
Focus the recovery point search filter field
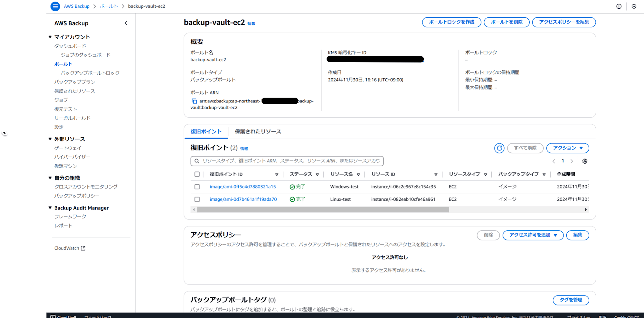click(x=287, y=161)
